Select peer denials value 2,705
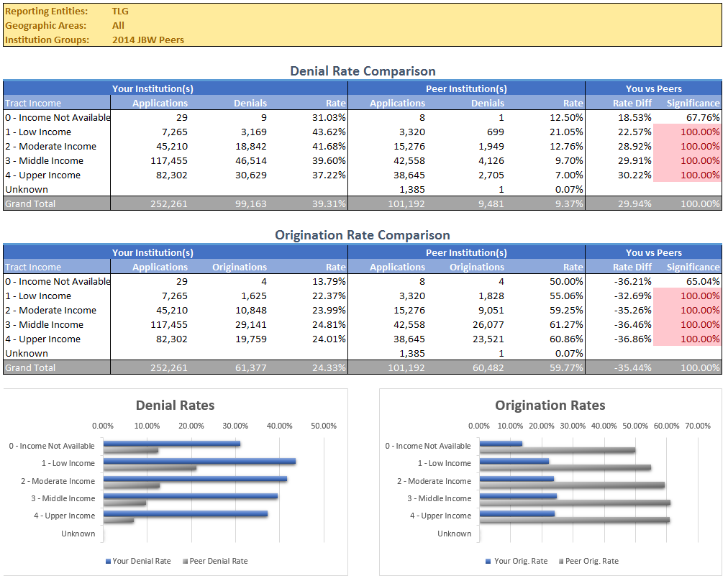This screenshot has height=581, width=728. [x=491, y=175]
